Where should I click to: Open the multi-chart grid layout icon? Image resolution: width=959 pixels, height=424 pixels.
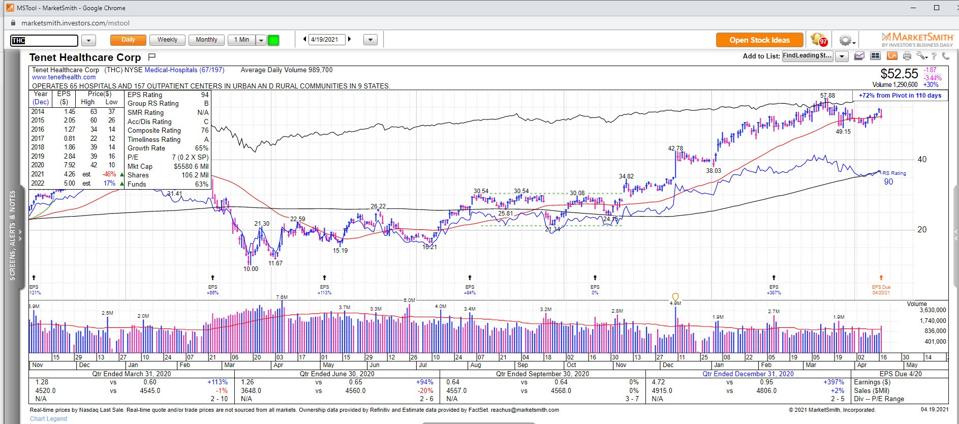(875, 56)
